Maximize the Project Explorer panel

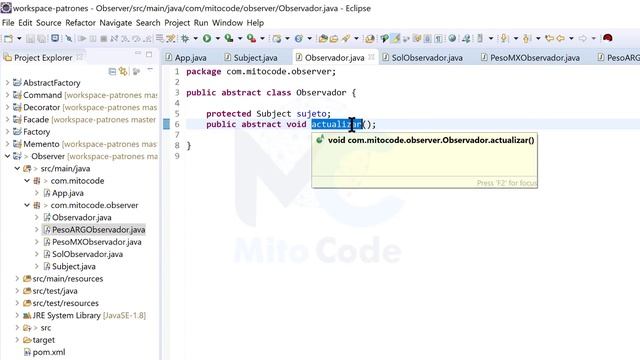[149, 54]
